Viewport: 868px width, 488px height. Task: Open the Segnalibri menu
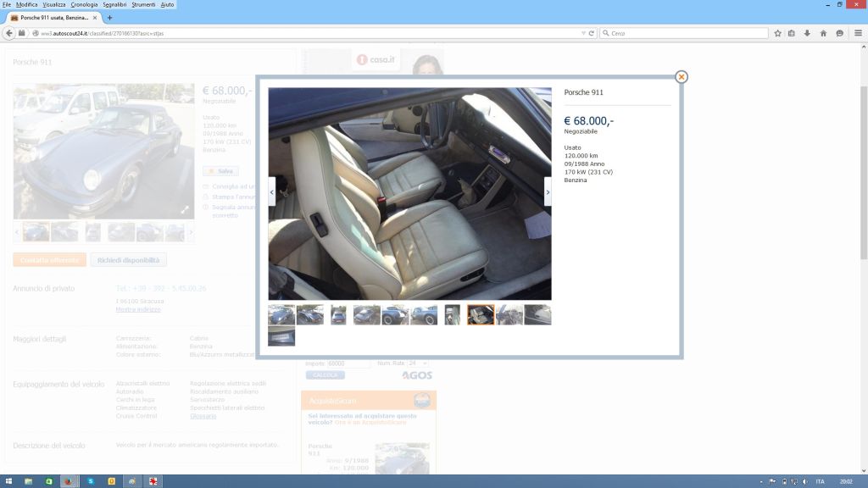pyautogui.click(x=114, y=4)
